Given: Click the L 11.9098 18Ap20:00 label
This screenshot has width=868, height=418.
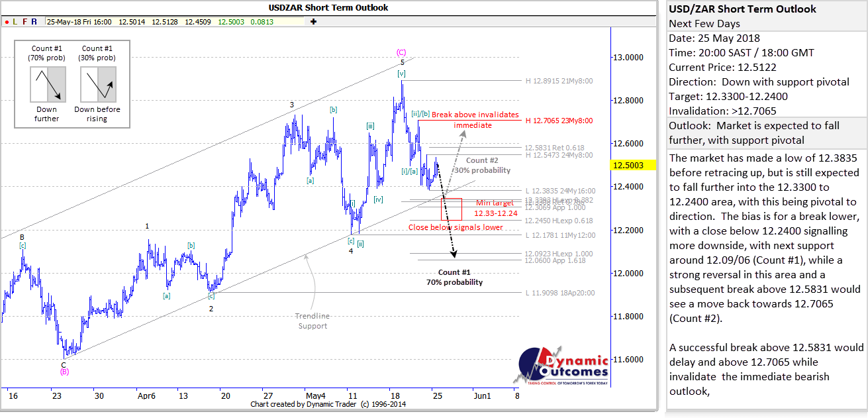Looking at the screenshot, I should pyautogui.click(x=561, y=293).
